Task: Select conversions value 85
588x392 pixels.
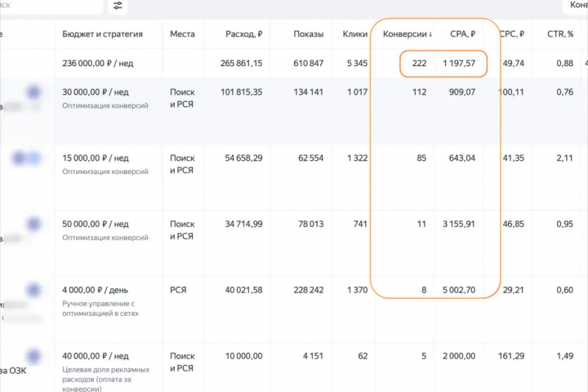Action: 421,158
